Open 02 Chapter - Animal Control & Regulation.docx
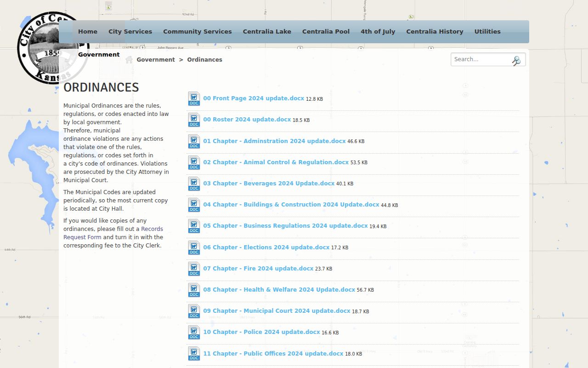Screen dimensions: 588x368 point(276,162)
